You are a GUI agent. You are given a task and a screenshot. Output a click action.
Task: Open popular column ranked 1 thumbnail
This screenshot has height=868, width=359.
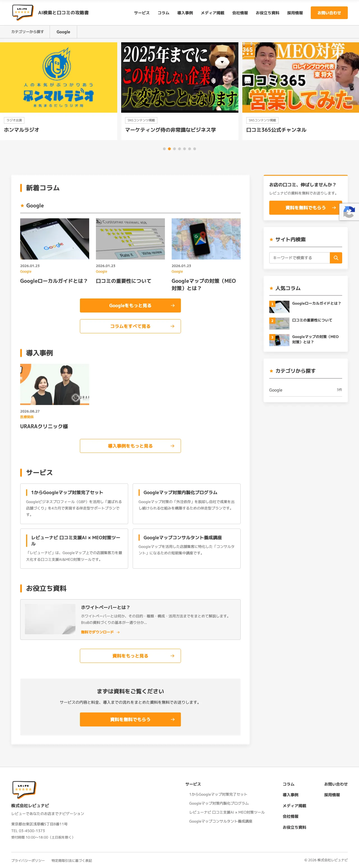(279, 307)
